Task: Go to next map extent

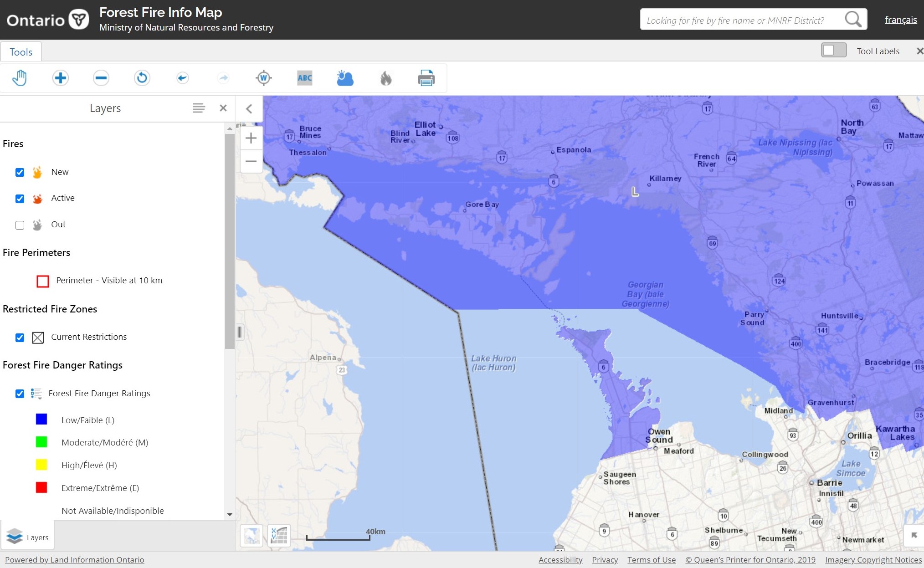Action: [223, 78]
